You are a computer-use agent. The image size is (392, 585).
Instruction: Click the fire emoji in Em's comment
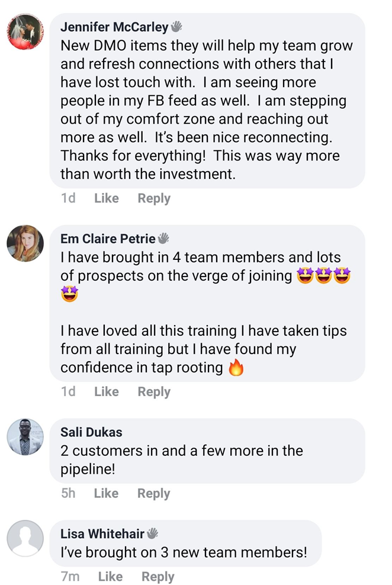pyautogui.click(x=236, y=368)
